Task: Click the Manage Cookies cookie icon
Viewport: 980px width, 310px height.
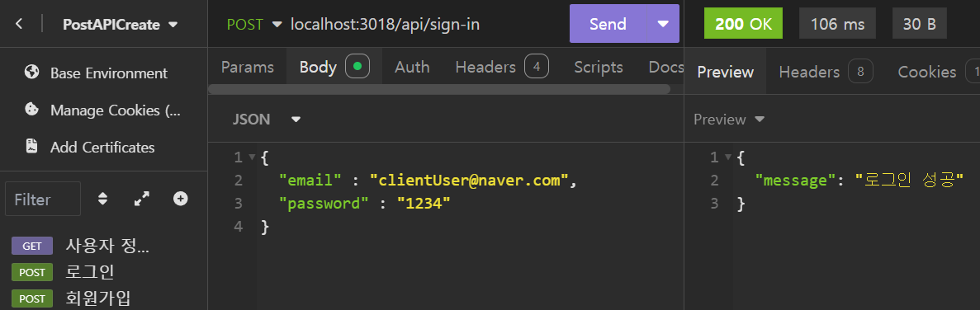Action: tap(31, 110)
